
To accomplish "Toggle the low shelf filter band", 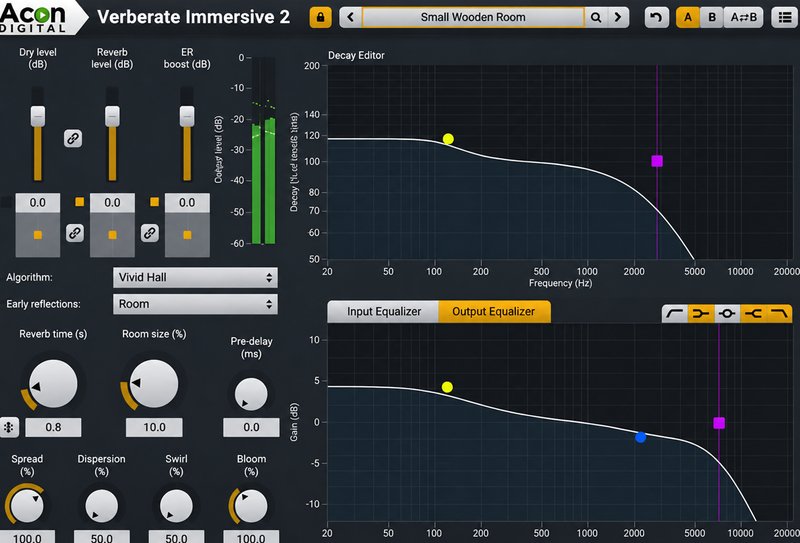I will (x=701, y=313).
